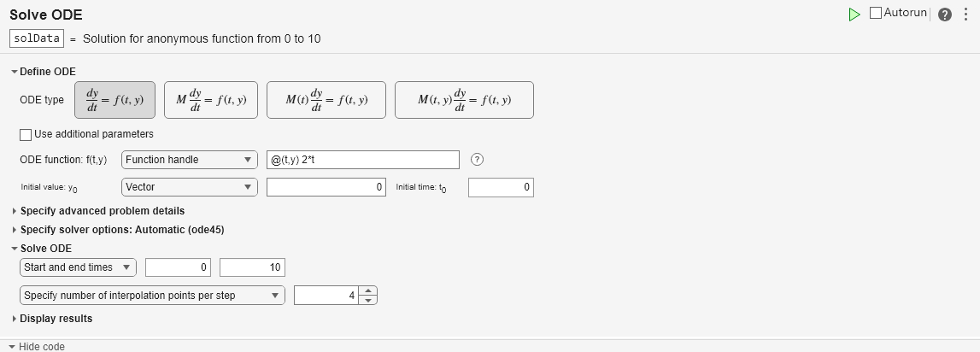Click the solData output variable field
Viewport: 980px width, 352px height.
pos(37,38)
